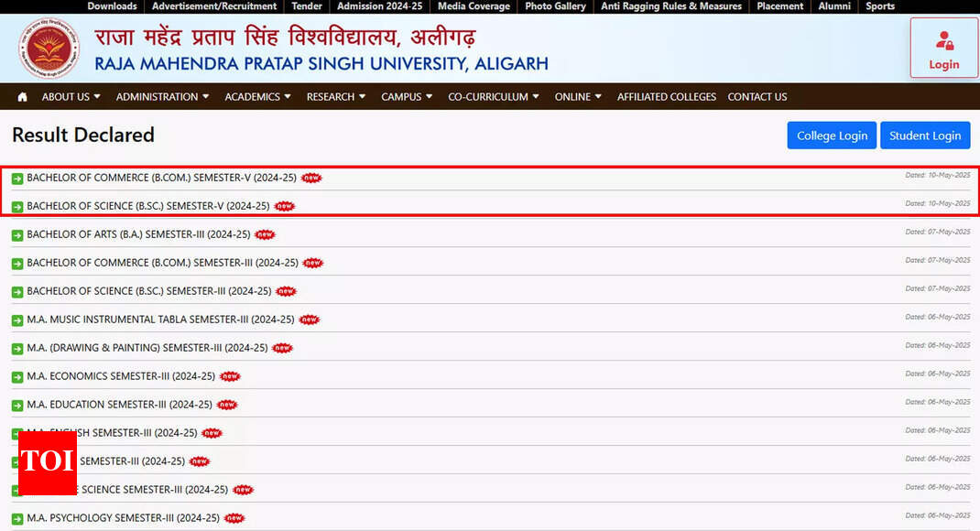Expand the Research dropdown

coord(335,97)
